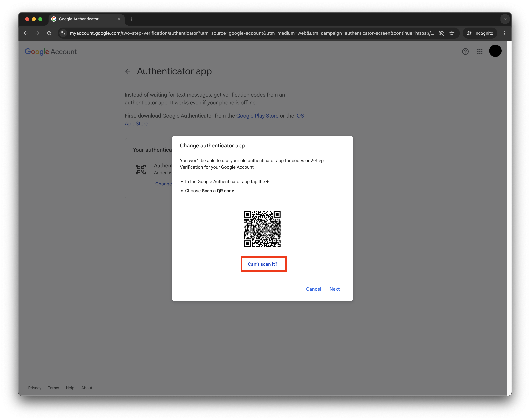Click the QR code image
530x420 pixels.
pyautogui.click(x=262, y=229)
